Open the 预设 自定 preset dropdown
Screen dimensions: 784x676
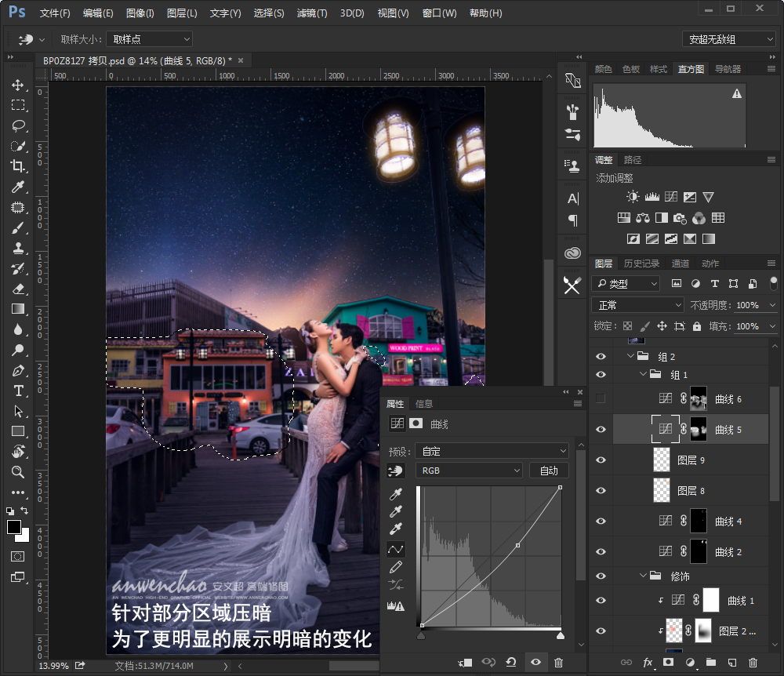[492, 451]
